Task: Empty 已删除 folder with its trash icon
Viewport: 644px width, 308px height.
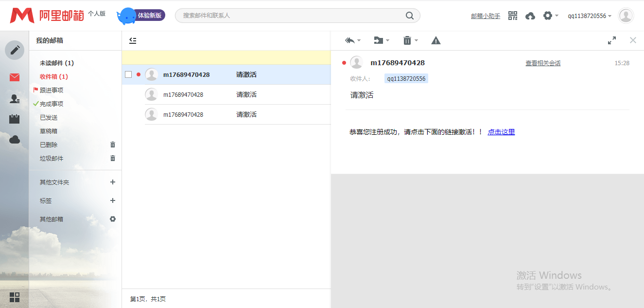Action: (113, 145)
